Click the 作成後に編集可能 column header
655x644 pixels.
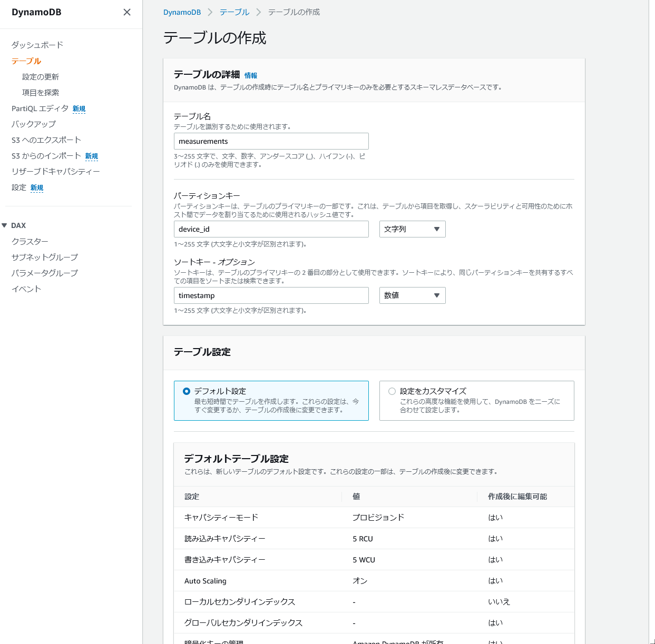[517, 497]
